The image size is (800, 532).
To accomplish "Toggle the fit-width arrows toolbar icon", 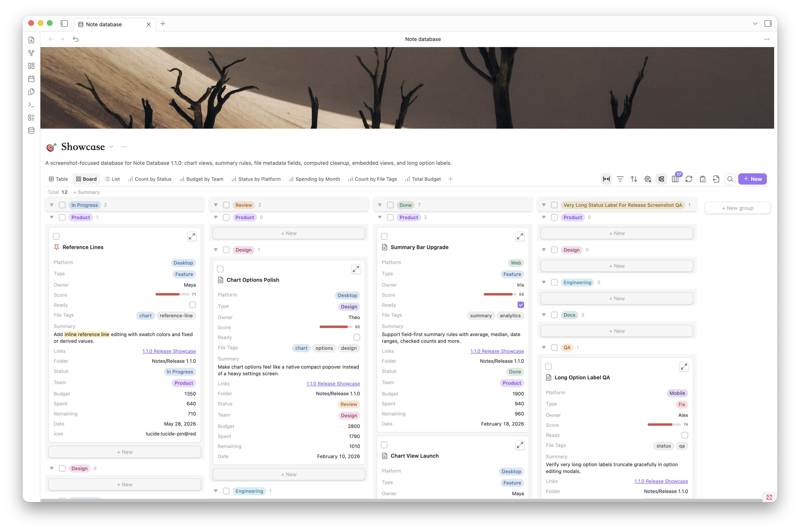I will [606, 179].
